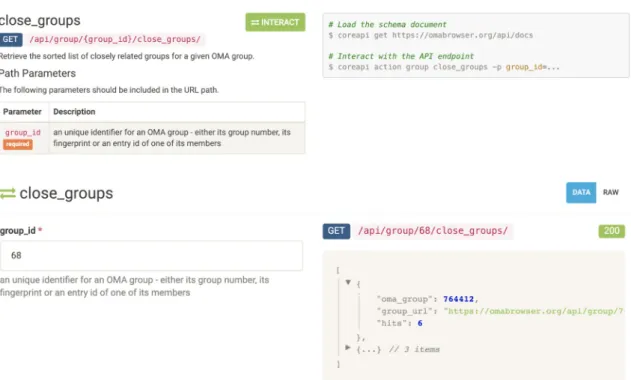Screen dimensions: 631x380
Task: Click the 'Parameter' column header
Action: pos(22,112)
